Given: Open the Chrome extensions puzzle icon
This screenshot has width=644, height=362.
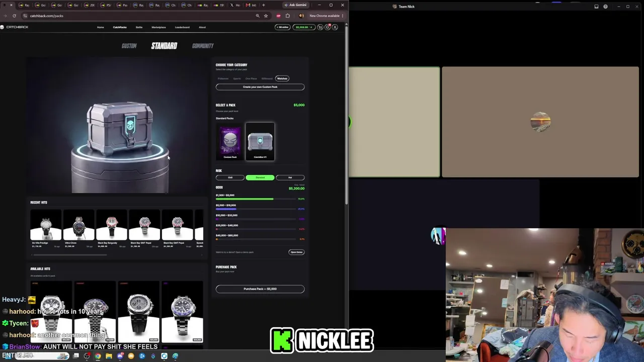Looking at the screenshot, I should click(287, 16).
